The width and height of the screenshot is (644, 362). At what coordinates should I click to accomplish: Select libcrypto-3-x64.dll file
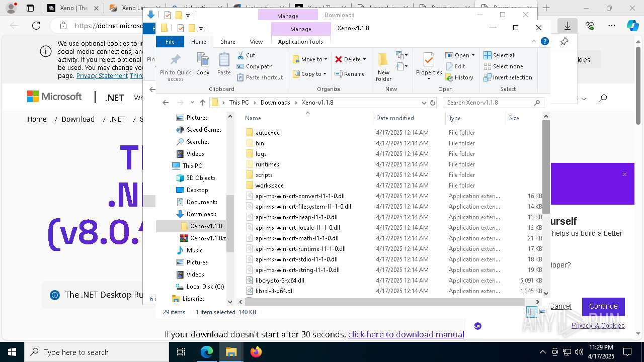pos(280,281)
